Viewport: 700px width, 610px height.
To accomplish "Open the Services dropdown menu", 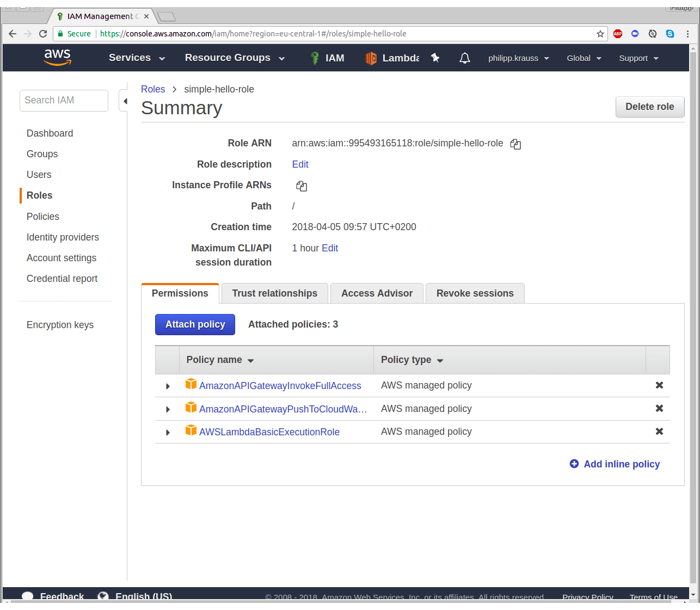I will [x=137, y=58].
